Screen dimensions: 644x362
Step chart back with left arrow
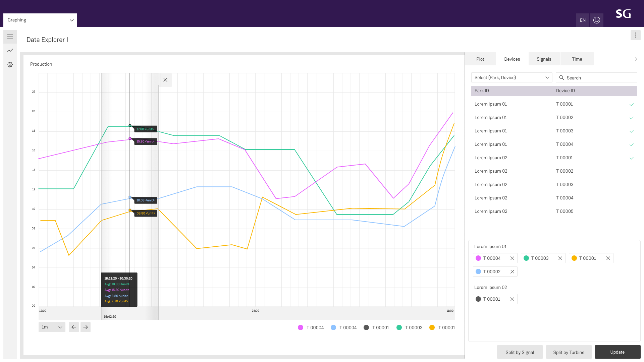coord(74,327)
